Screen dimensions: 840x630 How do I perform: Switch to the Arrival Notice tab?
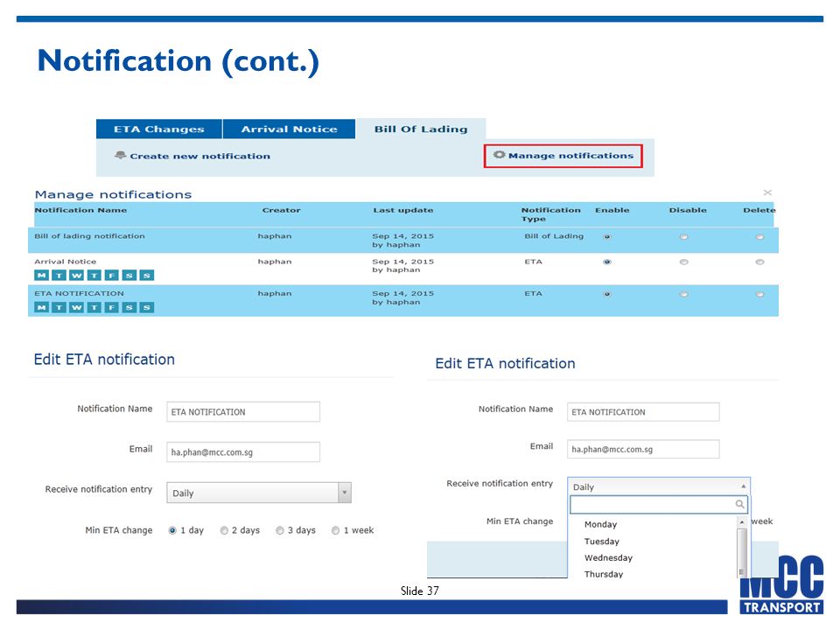tap(290, 129)
